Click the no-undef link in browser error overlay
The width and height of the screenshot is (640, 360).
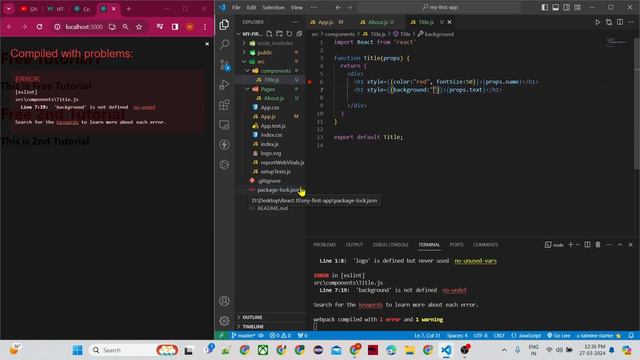[144, 107]
